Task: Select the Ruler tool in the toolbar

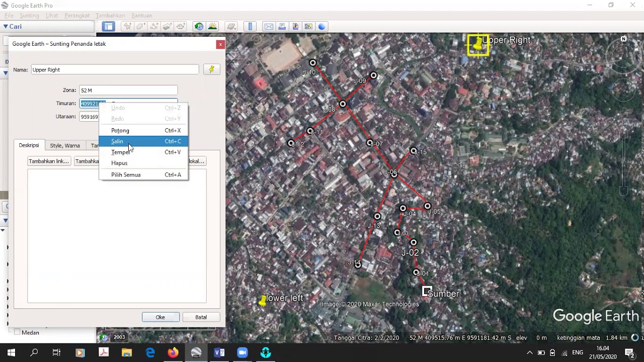Action: tap(250, 27)
